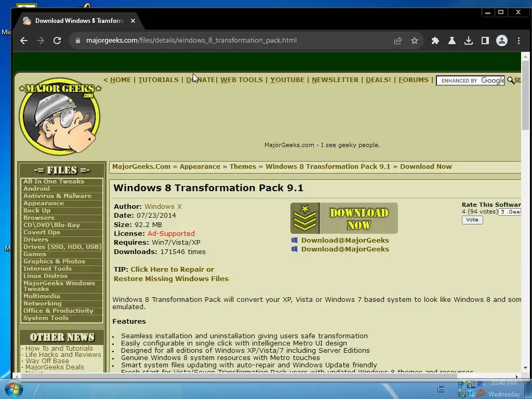Click the address bar URL
Image resolution: width=532 pixels, height=399 pixels.
[191, 41]
